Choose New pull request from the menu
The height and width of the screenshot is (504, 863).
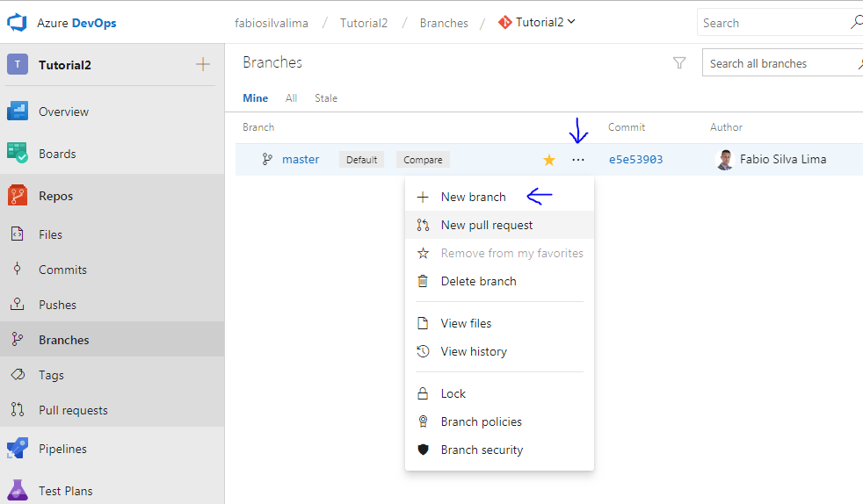tap(499, 225)
